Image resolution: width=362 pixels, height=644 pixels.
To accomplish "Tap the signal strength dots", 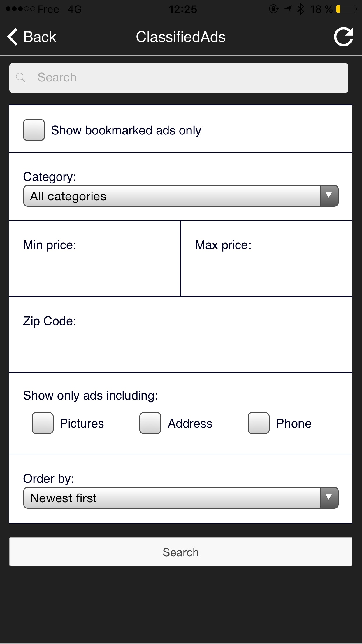I will point(20,9).
